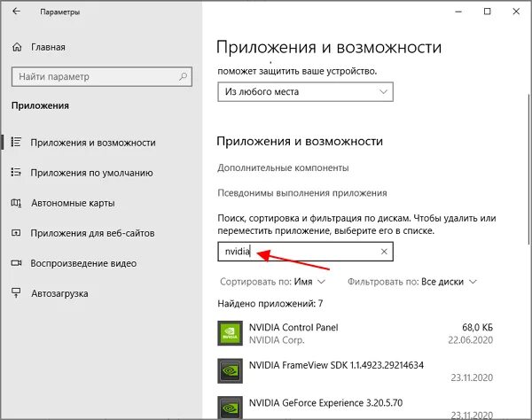Select NVIDIA FrameView SDK 1.1.4923.29214634 entry

[x=336, y=365]
